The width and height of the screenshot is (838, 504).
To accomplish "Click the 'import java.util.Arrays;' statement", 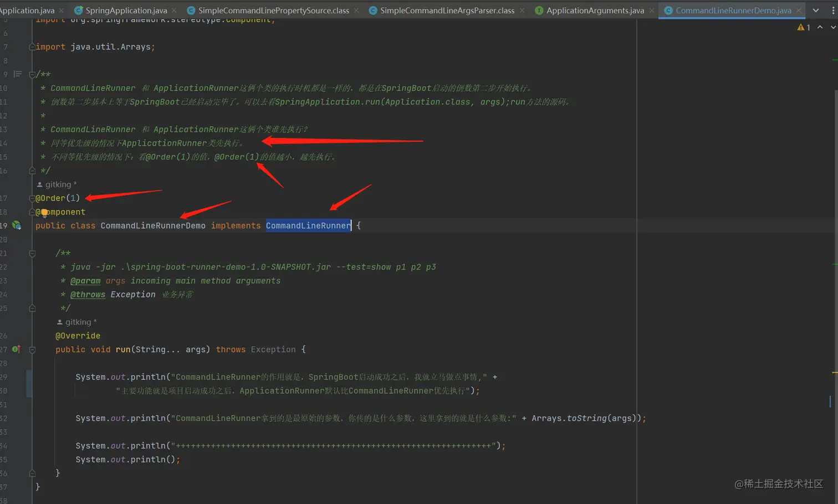I will [95, 47].
